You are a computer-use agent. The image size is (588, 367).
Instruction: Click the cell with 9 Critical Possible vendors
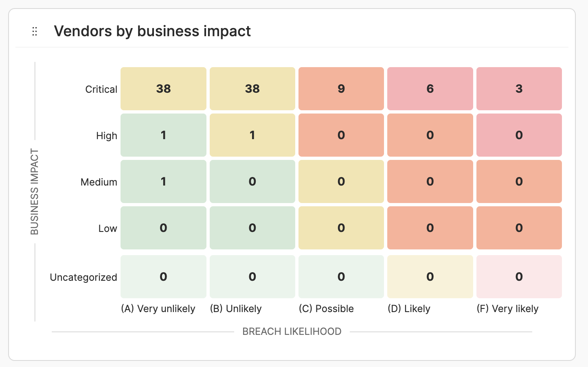click(x=341, y=89)
